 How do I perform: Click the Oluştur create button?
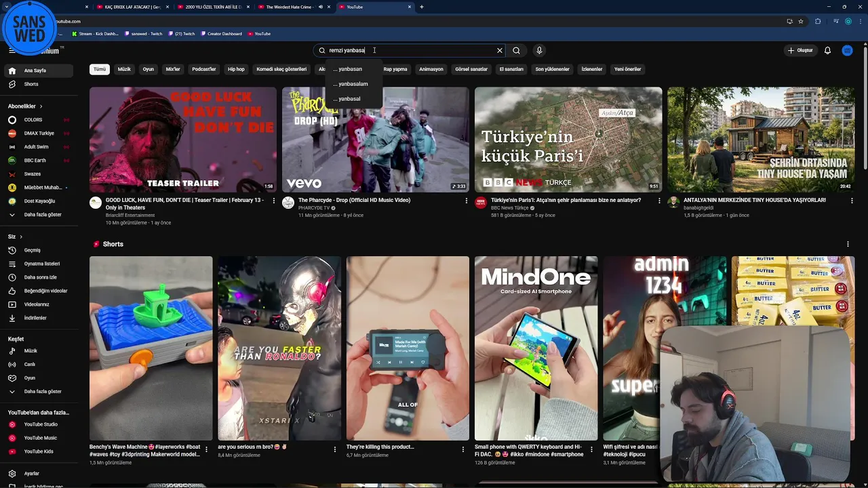[800, 50]
